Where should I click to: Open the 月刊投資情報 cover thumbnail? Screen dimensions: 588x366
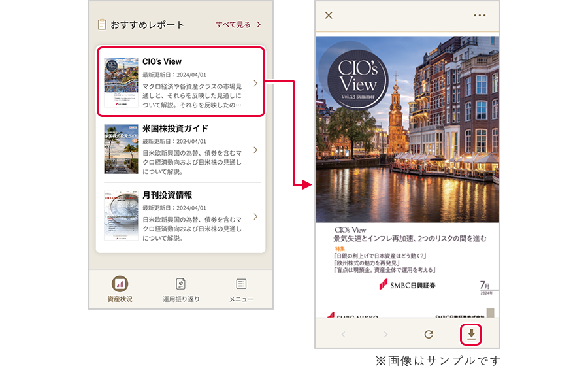[121, 216]
